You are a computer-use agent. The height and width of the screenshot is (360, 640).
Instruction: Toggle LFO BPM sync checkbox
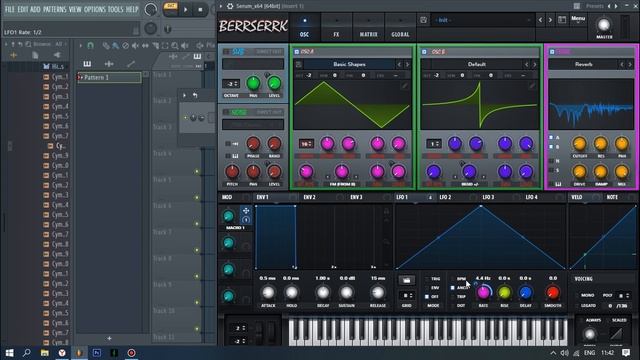pos(453,279)
